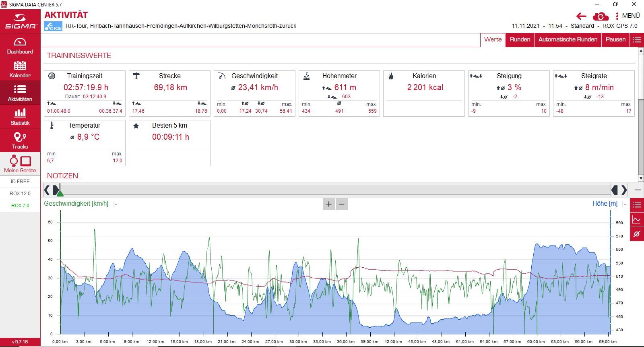The width and height of the screenshot is (644, 347).
Task: Select the ROX 12.0 device
Action: pos(20,193)
